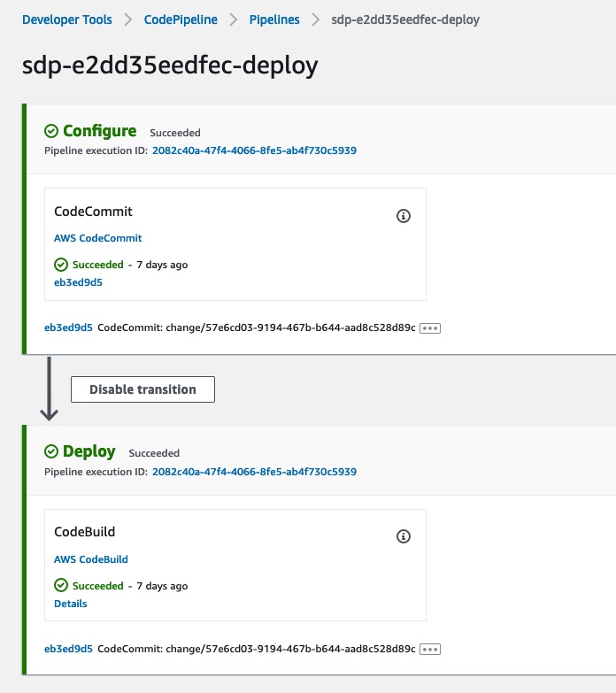Click AWS CodeCommit provider link
The image size is (616, 693).
pos(97,238)
